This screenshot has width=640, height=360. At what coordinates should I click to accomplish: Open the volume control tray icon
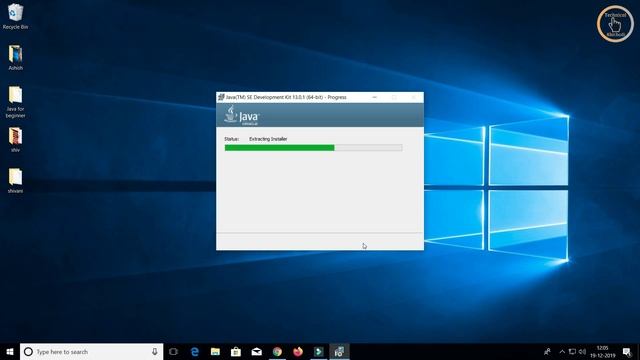tap(582, 351)
